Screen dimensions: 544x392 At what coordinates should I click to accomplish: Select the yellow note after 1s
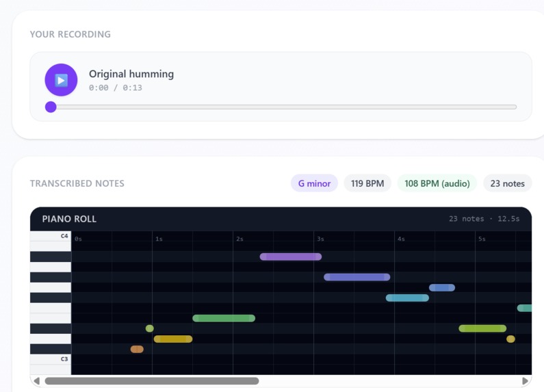point(173,339)
